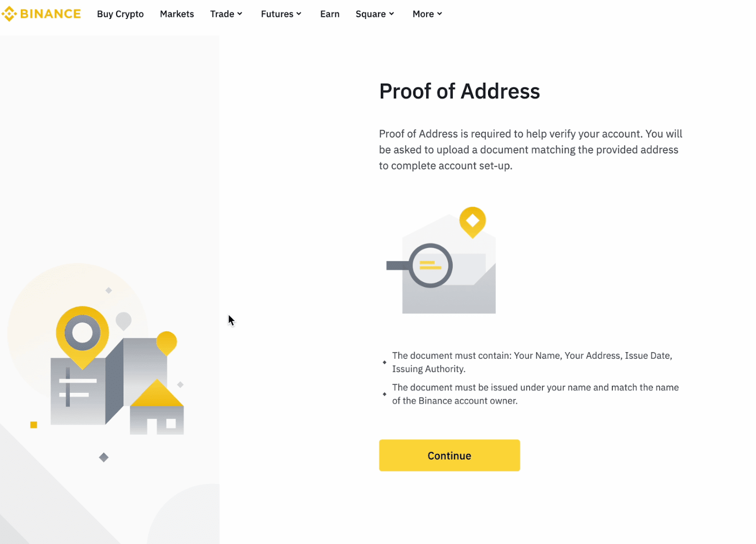Click the bullet about required document contents

point(532,362)
